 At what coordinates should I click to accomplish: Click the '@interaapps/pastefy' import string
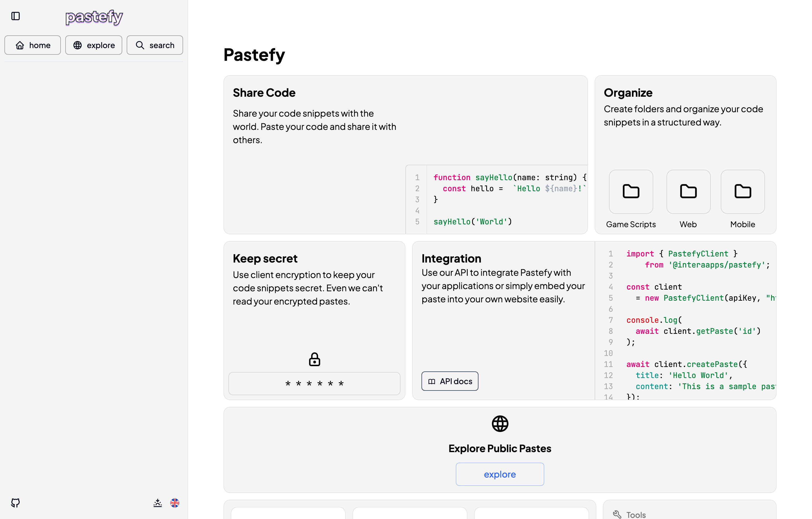tap(717, 265)
